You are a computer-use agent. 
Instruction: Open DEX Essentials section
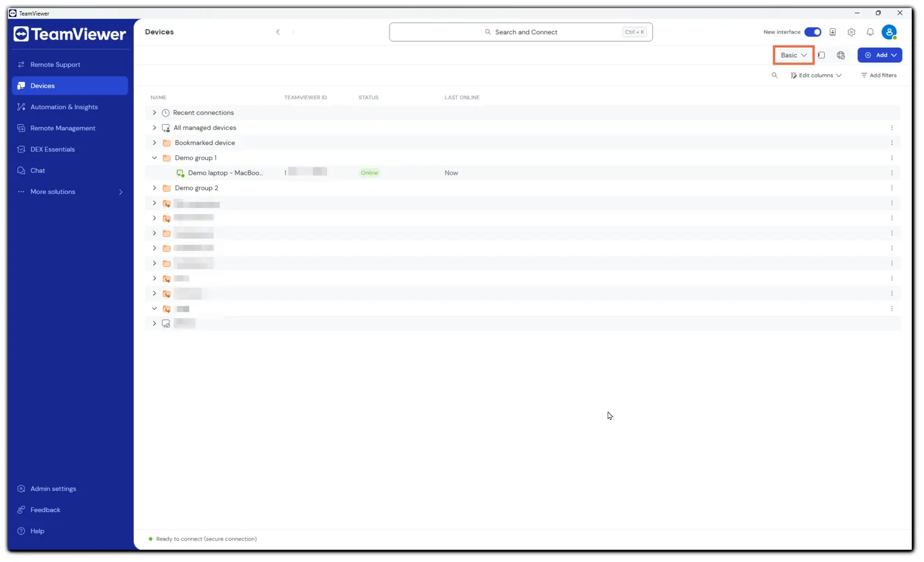pos(70,149)
